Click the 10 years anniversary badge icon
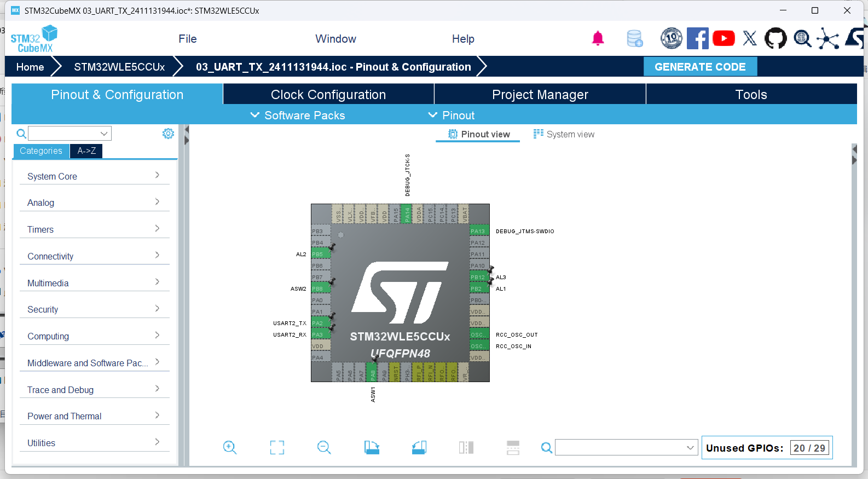 tap(672, 38)
